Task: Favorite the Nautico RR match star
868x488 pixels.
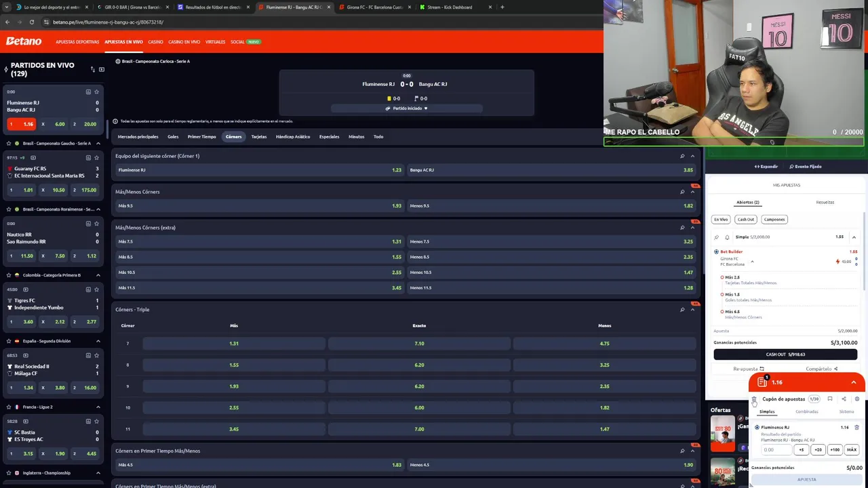Action: [x=96, y=223]
